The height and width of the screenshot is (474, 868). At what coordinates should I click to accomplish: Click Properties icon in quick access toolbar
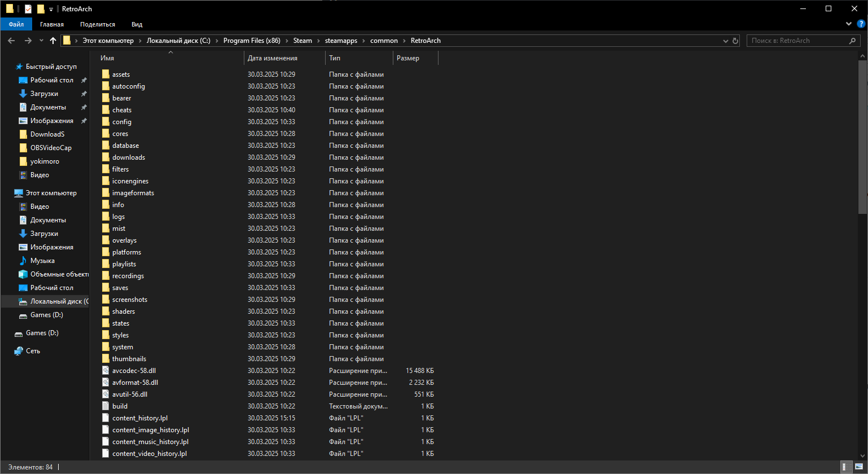pos(28,9)
